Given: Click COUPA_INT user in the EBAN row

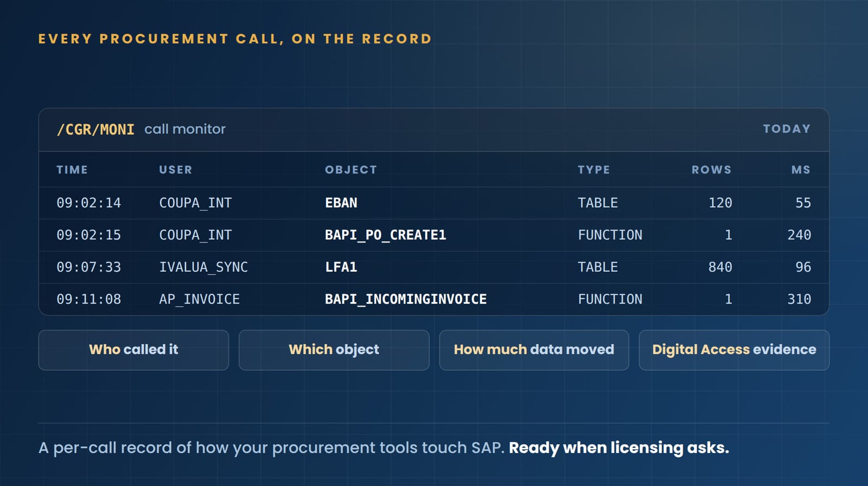Looking at the screenshot, I should pyautogui.click(x=195, y=203).
